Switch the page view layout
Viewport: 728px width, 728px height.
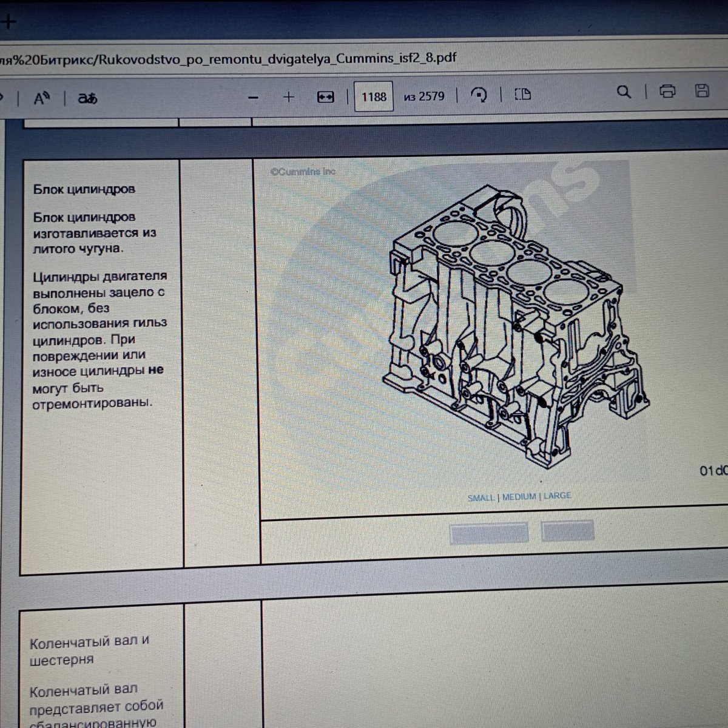522,94
